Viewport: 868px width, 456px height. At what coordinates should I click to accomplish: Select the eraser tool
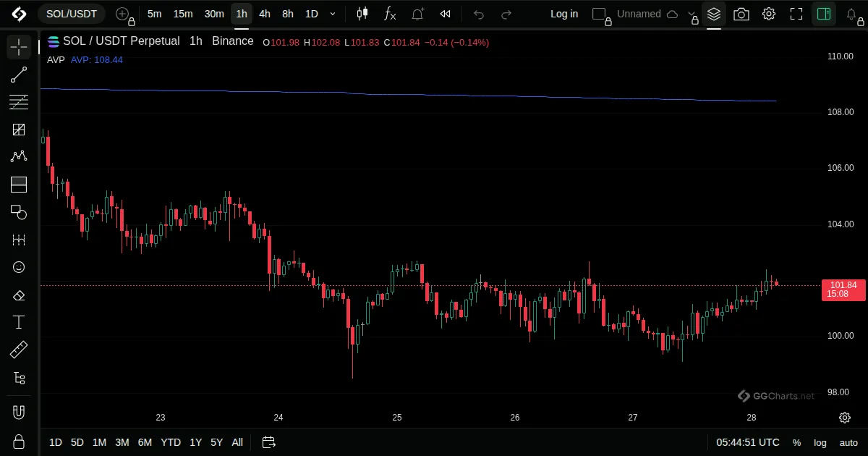(19, 295)
